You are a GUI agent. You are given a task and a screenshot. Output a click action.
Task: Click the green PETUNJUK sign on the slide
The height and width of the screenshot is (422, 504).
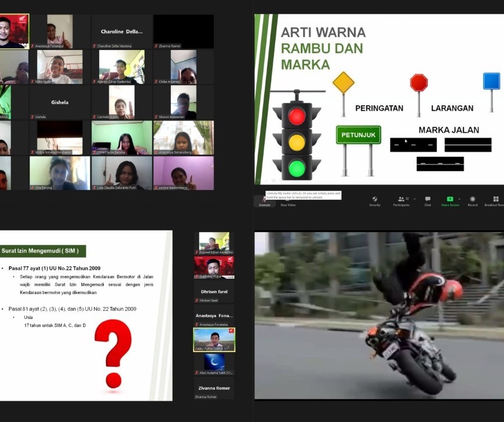(359, 135)
